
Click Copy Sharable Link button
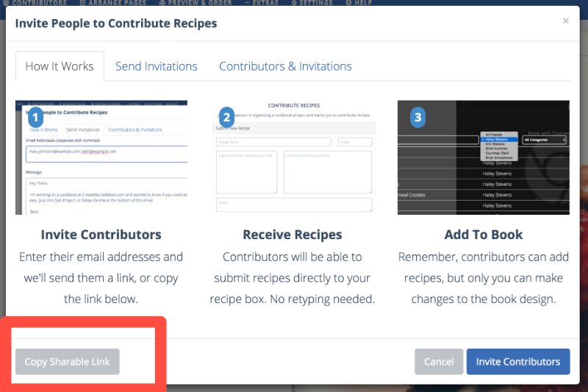pos(68,362)
